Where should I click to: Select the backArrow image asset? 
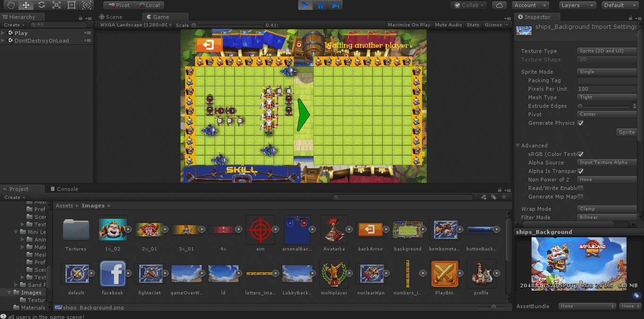pyautogui.click(x=370, y=230)
